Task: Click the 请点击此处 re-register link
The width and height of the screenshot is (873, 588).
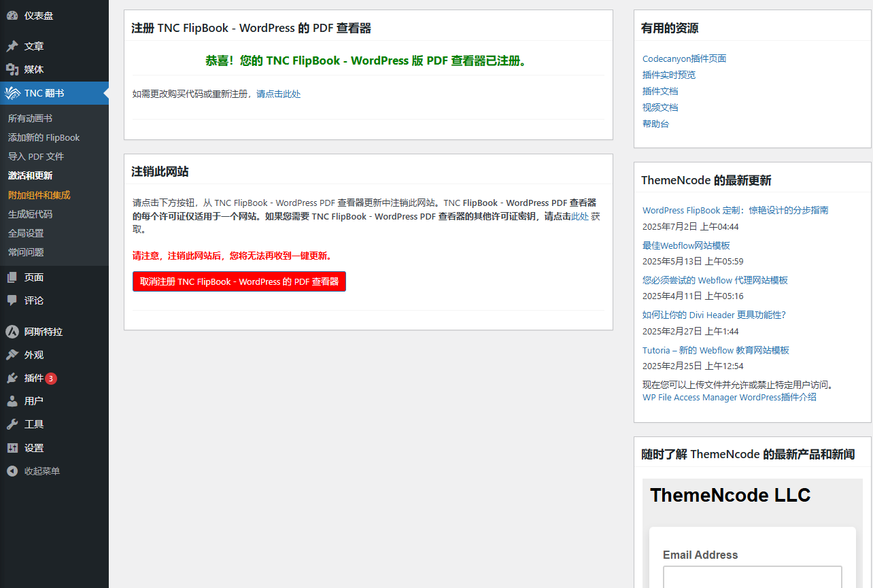Action: coord(279,94)
